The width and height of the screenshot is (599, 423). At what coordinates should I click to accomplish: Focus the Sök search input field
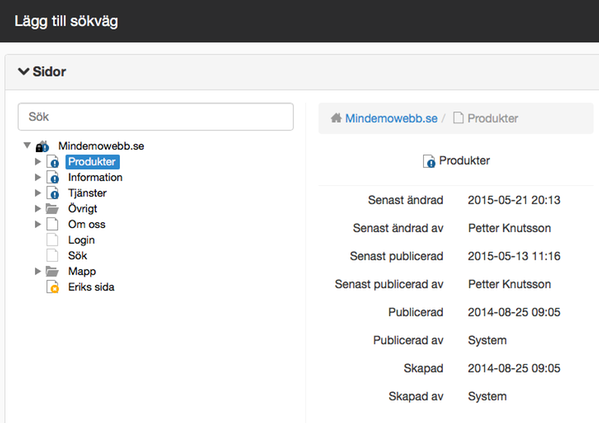coord(155,117)
